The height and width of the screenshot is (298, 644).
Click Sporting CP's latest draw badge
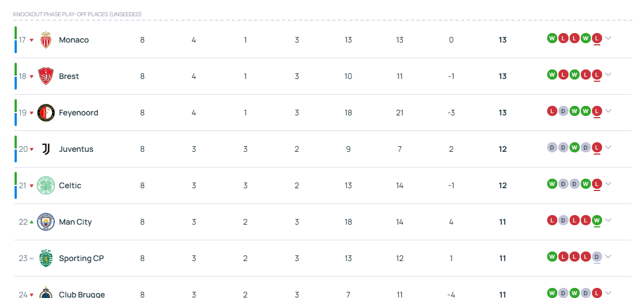tap(597, 257)
